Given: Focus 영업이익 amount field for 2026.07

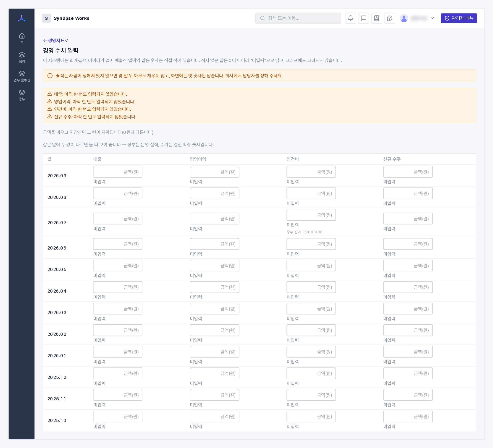Looking at the screenshot, I should tap(215, 219).
